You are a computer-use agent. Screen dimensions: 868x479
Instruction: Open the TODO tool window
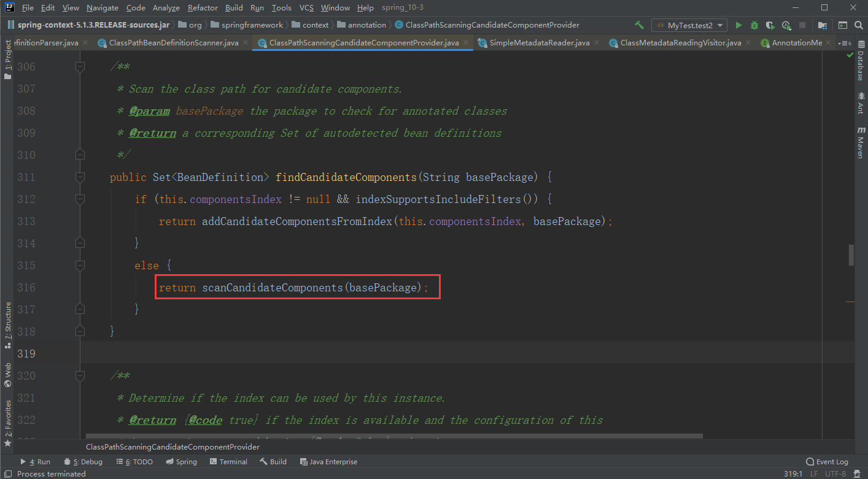(x=134, y=462)
